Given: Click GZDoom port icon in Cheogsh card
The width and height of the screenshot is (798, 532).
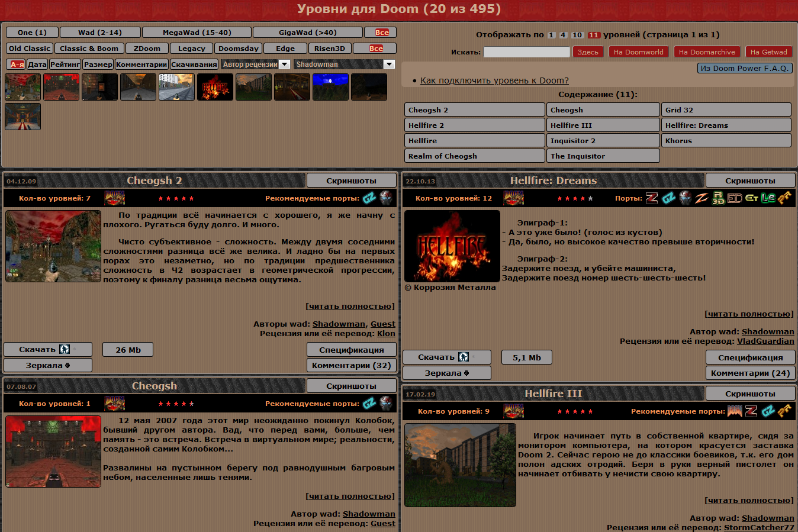Looking at the screenshot, I should [369, 403].
